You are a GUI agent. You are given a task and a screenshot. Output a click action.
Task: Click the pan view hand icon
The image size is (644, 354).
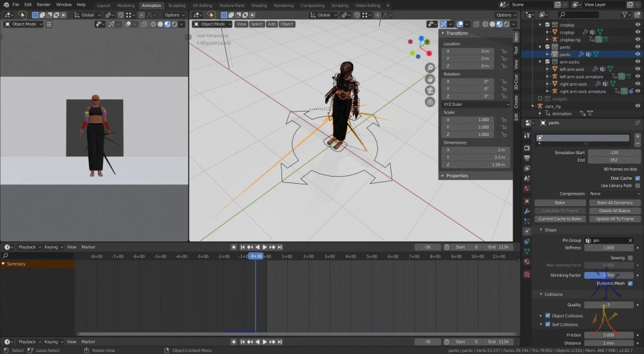[x=430, y=79]
